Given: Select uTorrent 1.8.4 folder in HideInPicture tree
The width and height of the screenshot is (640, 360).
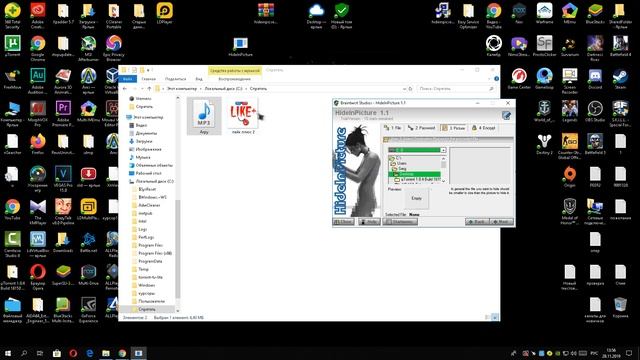Looking at the screenshot, I should 417,179.
